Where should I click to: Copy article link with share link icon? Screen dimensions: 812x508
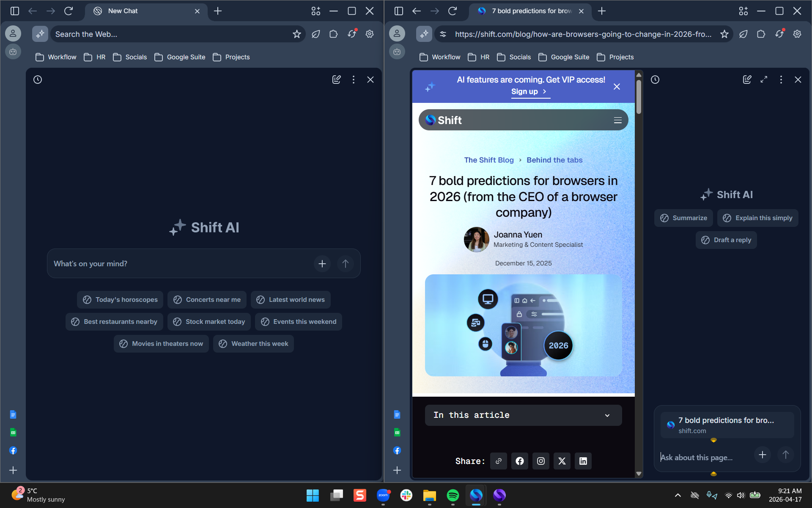[x=499, y=461]
